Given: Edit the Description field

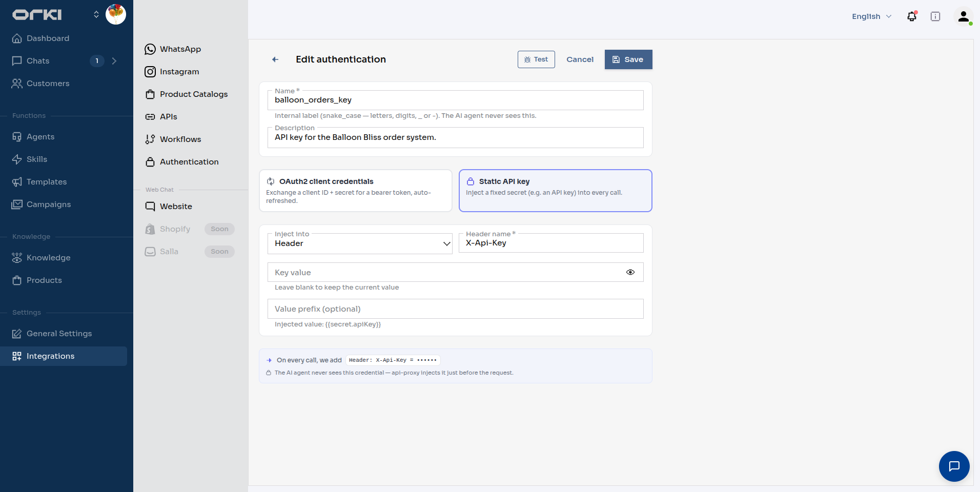Looking at the screenshot, I should pos(455,137).
